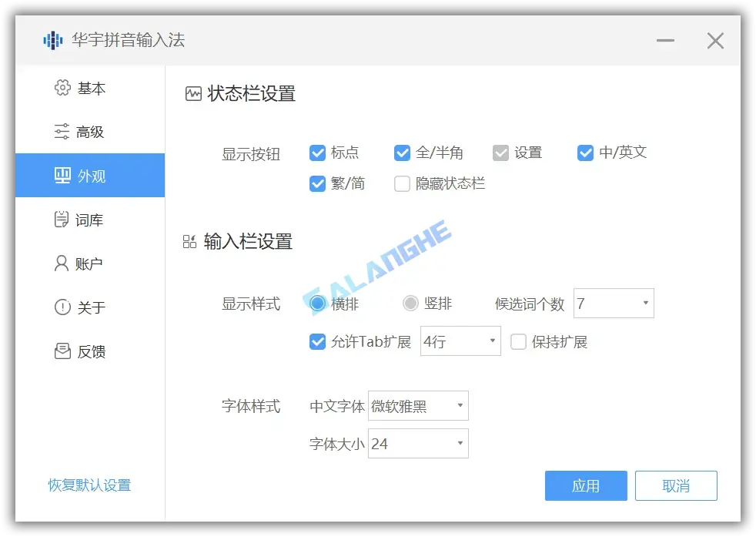Select the 基本 settings gear icon
Viewport: 756px width, 537px height.
pyautogui.click(x=61, y=88)
